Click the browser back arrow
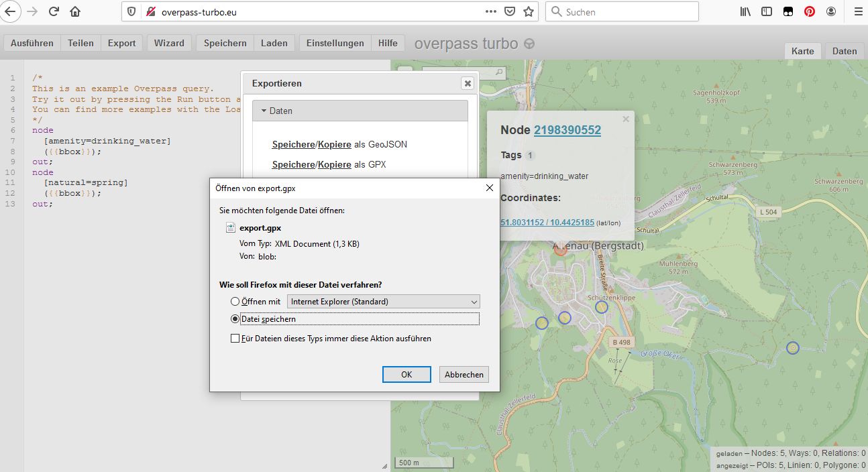The height and width of the screenshot is (472, 868). point(10,11)
